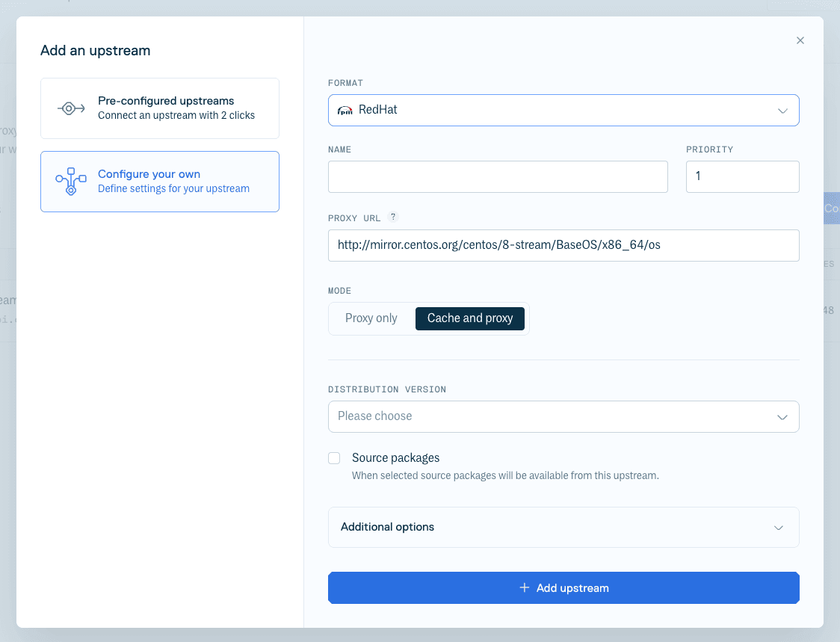Click the Priority input field
Image resolution: width=840 pixels, height=642 pixels.
pyautogui.click(x=743, y=177)
